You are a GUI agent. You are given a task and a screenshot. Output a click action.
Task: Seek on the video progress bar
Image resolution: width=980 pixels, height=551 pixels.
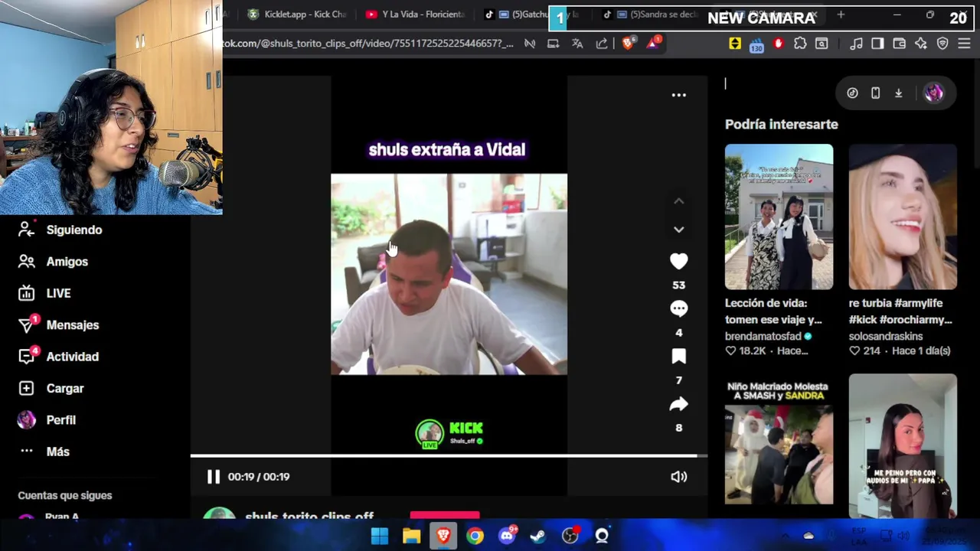coord(449,456)
